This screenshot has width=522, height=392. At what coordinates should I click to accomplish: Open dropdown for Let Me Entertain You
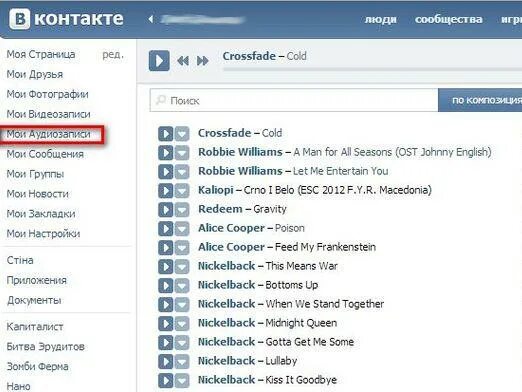pyautogui.click(x=182, y=172)
